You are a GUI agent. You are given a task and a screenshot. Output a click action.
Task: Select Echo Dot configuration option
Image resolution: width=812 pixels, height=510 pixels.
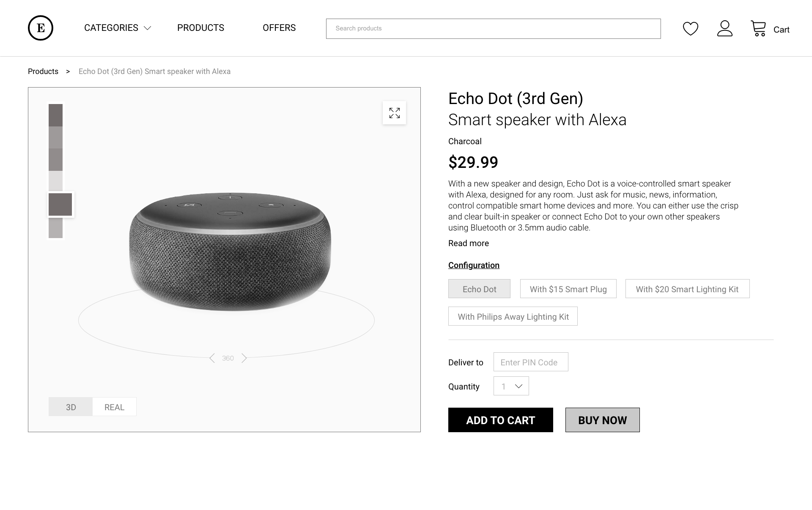pyautogui.click(x=479, y=289)
